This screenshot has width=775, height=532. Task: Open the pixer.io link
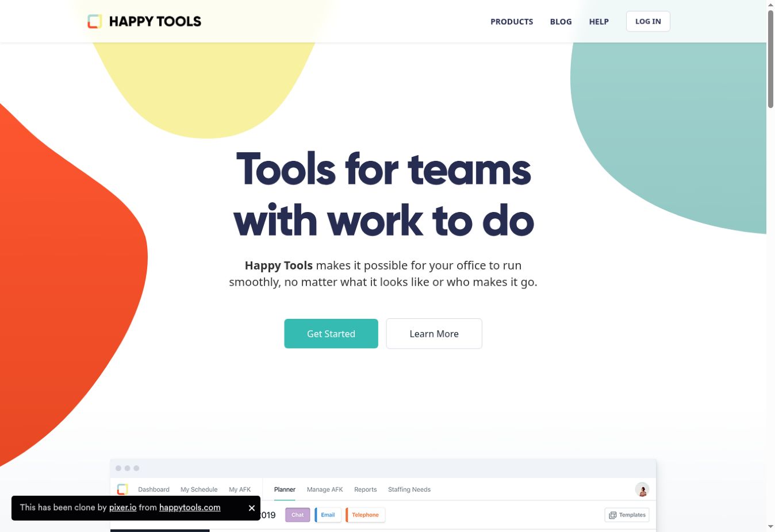coord(122,507)
